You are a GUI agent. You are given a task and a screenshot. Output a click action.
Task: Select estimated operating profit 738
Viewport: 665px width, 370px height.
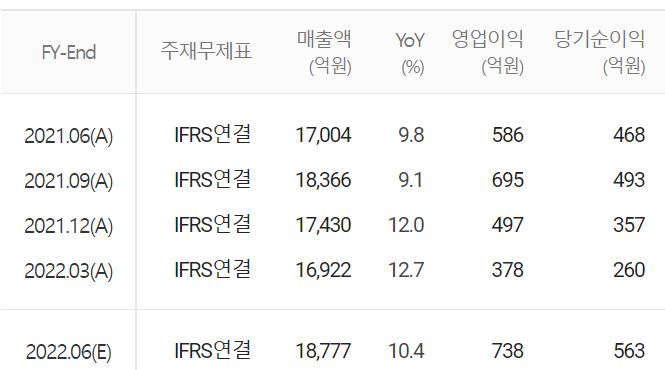(508, 351)
